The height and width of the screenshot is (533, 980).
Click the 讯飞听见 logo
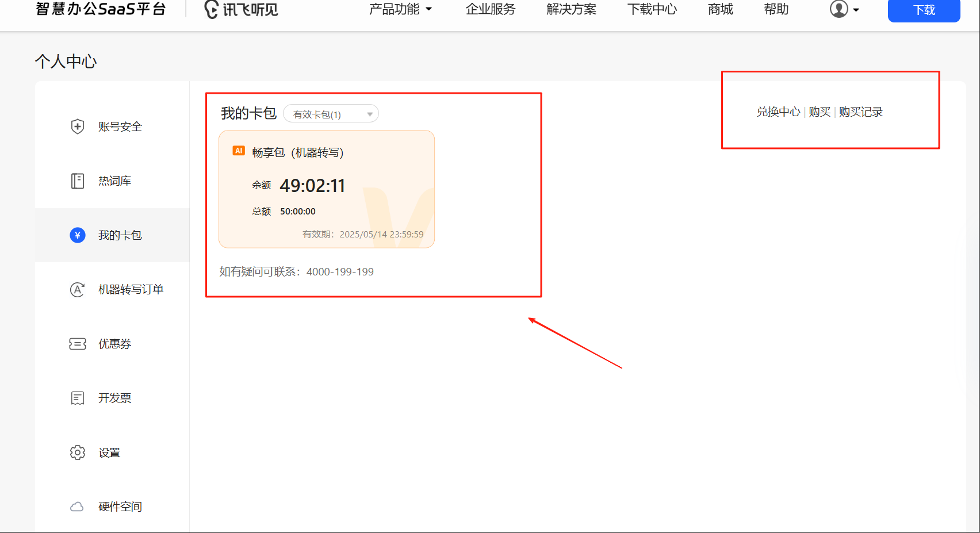pos(242,9)
